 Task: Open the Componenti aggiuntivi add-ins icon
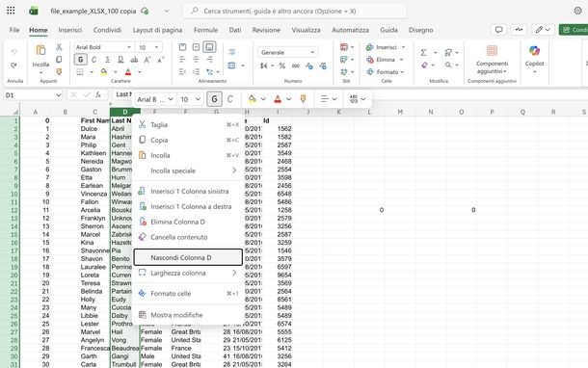(x=492, y=51)
